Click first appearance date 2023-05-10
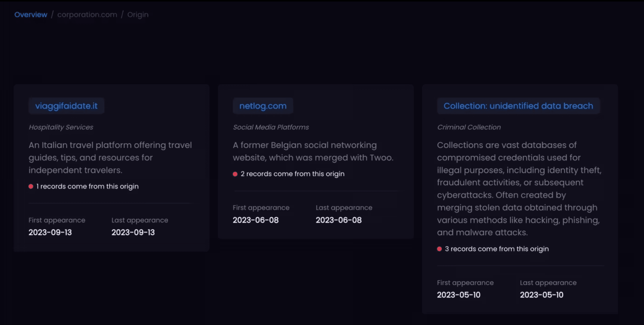 (x=459, y=295)
